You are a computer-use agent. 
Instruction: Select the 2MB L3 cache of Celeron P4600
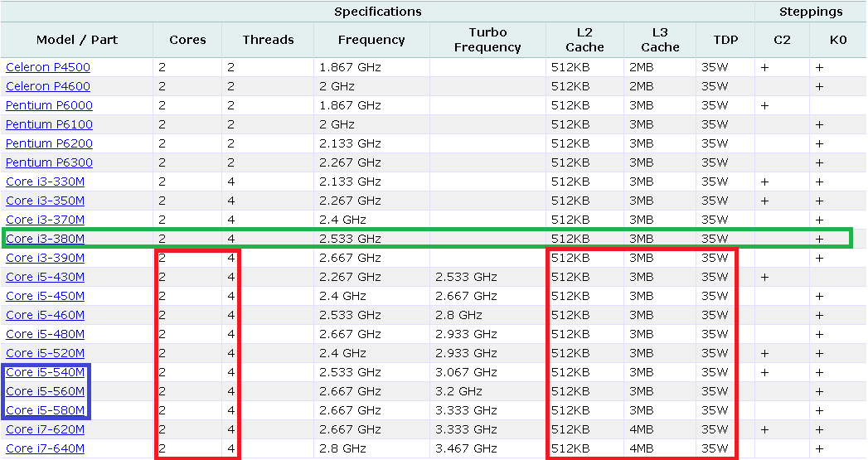tap(641, 86)
